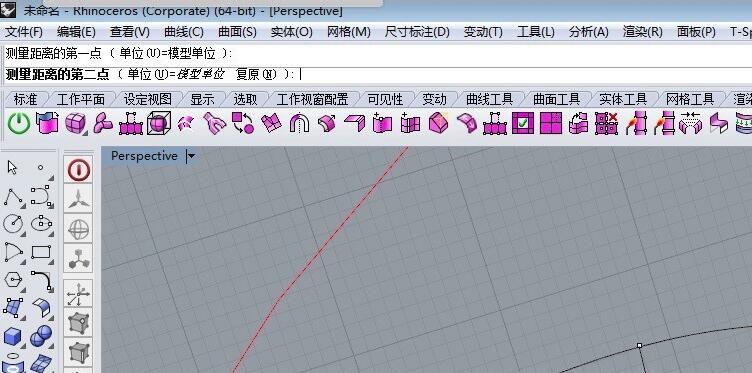Open the 曲面(S) menu
This screenshot has height=373, width=752.
coord(237,32)
